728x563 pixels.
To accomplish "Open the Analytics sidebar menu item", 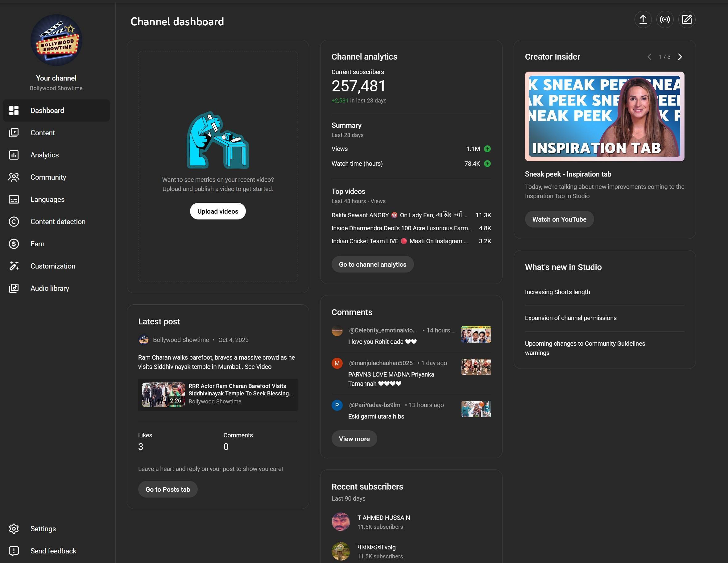I will [44, 155].
